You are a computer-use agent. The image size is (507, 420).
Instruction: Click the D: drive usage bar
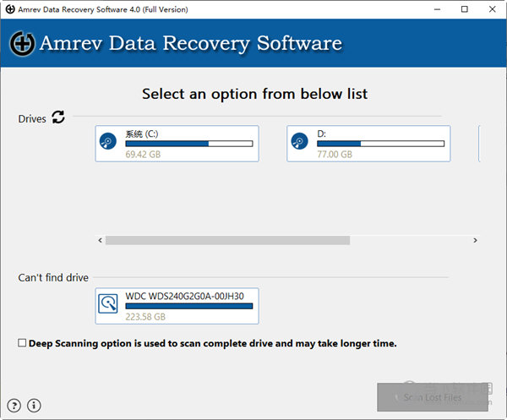(380, 144)
